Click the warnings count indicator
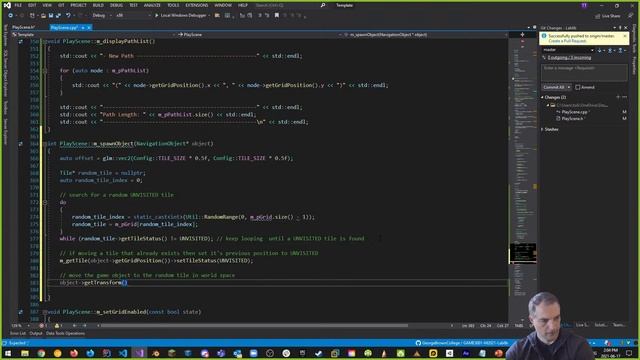The height and width of the screenshot is (360, 640). click(x=58, y=326)
